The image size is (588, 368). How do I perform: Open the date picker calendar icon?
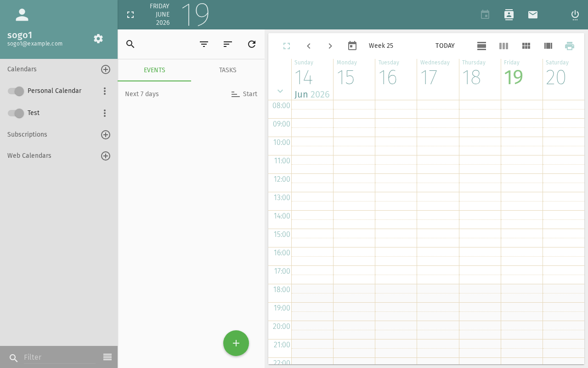point(352,46)
